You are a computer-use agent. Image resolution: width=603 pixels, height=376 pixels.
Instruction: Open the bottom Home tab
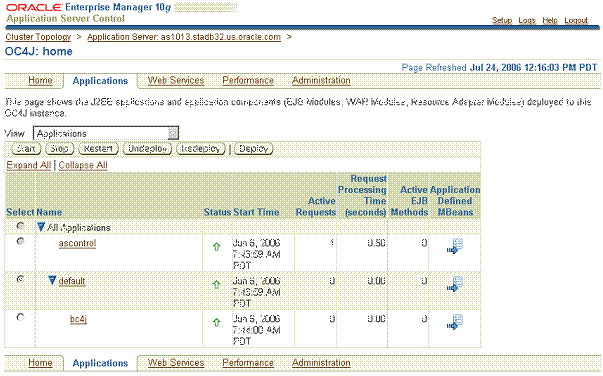pyautogui.click(x=40, y=363)
